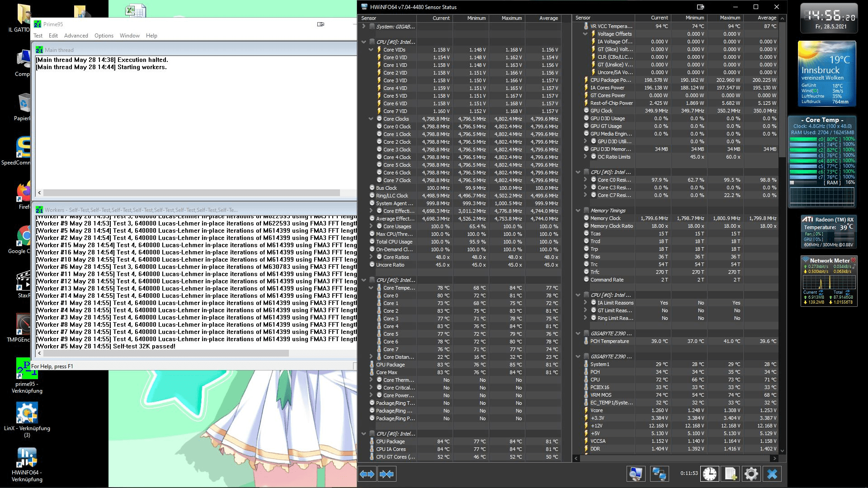Expand the Core Usages row
The width and height of the screenshot is (868, 488).
[x=371, y=226]
